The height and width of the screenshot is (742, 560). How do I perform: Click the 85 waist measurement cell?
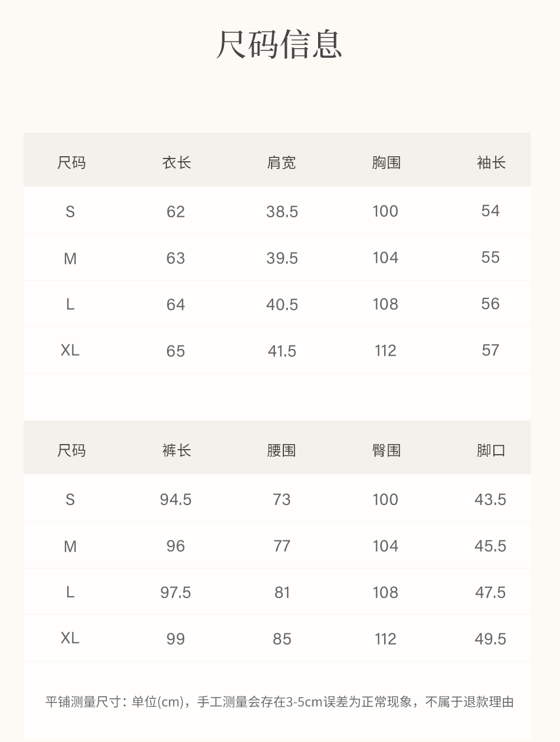(x=282, y=639)
